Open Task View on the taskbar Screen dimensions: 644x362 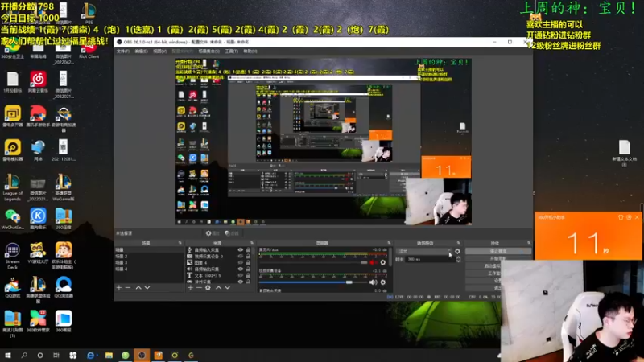point(56,355)
